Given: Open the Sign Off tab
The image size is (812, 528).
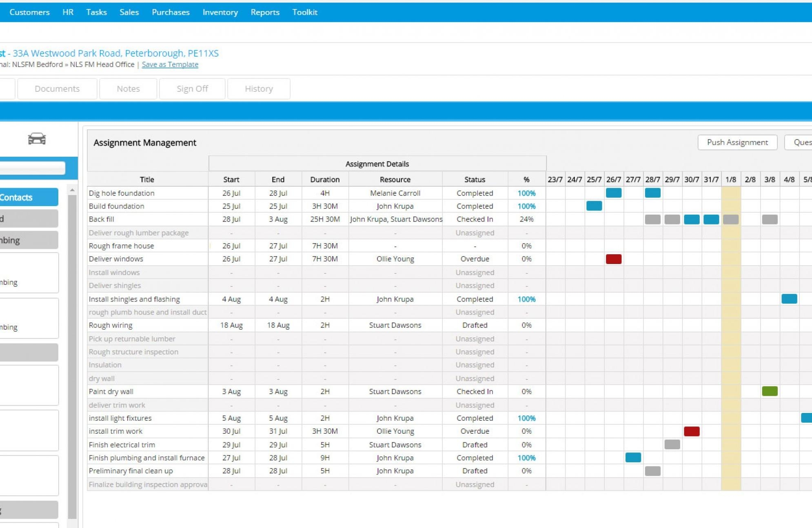Looking at the screenshot, I should pyautogui.click(x=192, y=89).
